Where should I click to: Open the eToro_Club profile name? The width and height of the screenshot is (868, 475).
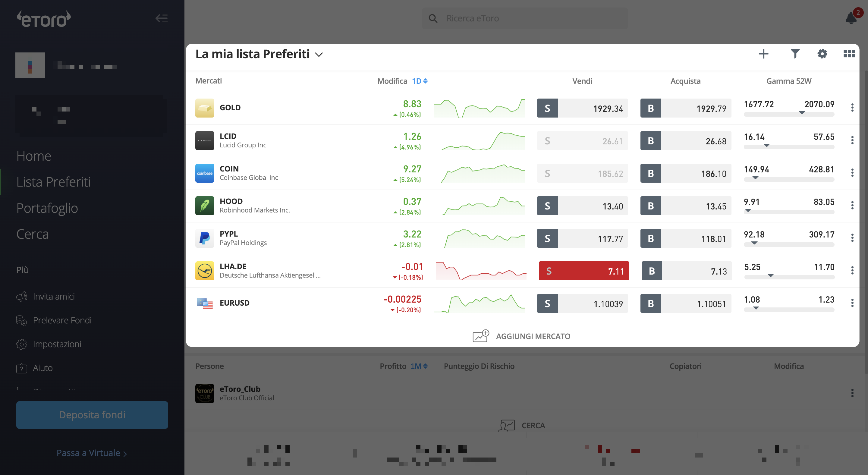(240, 389)
